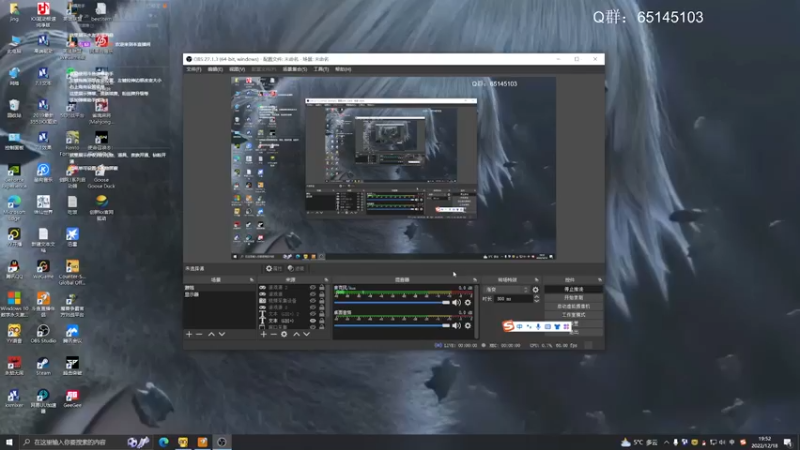Image resolution: width=800 pixels, height=450 pixels.
Task: Open the Sogou skin shirt icon
Action: [x=557, y=327]
